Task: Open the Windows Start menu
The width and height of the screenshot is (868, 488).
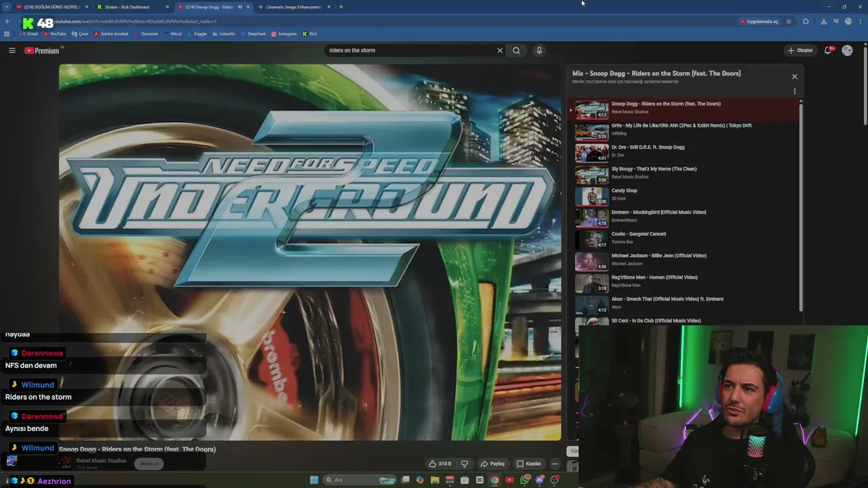Action: pos(314,480)
